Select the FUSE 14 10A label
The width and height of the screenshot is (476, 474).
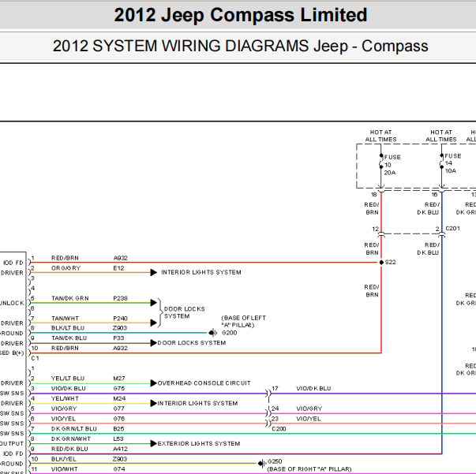point(452,163)
